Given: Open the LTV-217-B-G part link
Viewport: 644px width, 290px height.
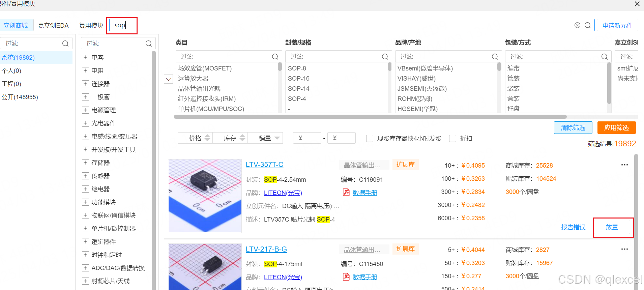Looking at the screenshot, I should (x=266, y=249).
